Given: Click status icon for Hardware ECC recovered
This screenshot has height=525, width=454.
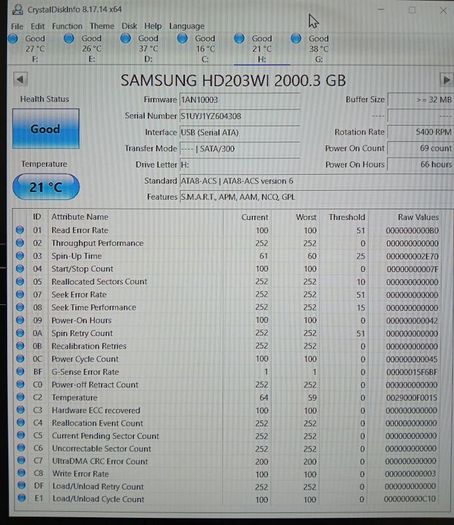Looking at the screenshot, I should (x=20, y=410).
